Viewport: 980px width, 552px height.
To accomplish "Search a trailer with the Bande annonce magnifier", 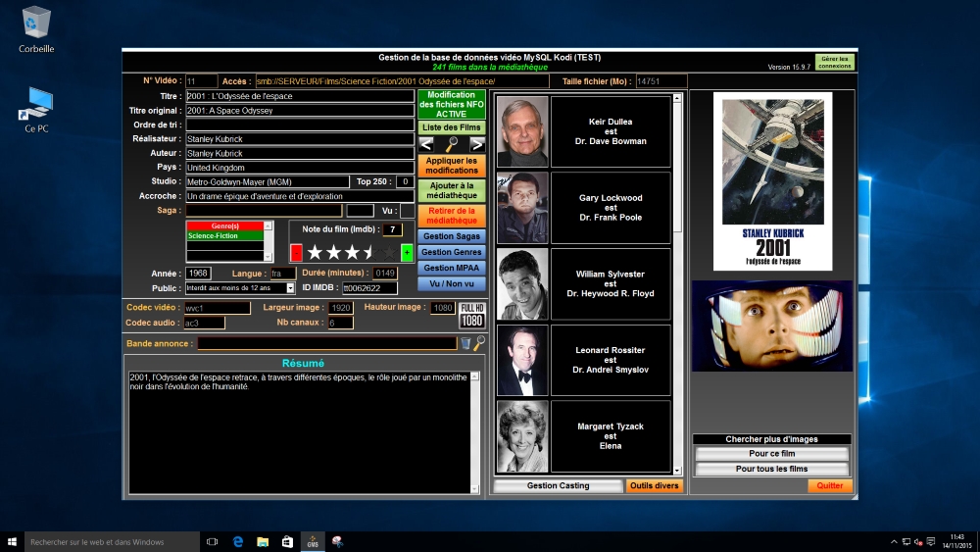I will click(x=479, y=343).
